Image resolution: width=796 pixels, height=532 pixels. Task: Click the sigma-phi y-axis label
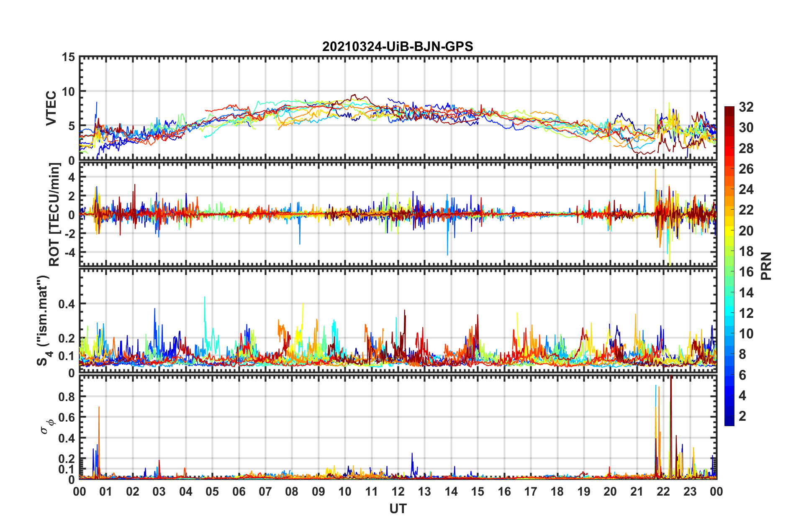point(47,426)
